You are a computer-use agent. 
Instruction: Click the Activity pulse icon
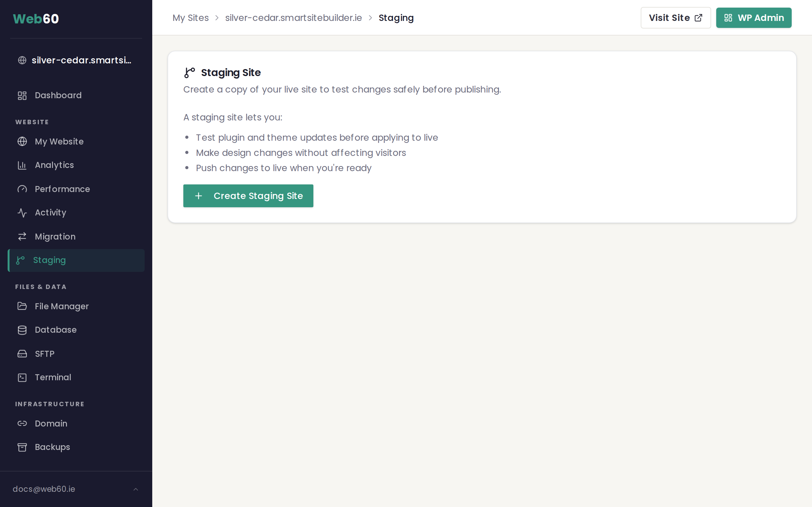pyautogui.click(x=22, y=213)
